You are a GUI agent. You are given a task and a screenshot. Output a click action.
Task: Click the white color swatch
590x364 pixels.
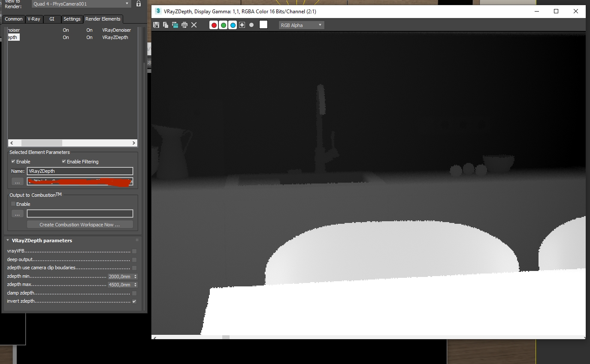[263, 25]
